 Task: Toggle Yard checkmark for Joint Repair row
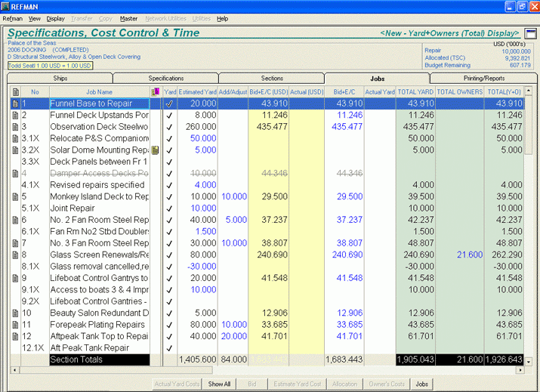point(169,208)
